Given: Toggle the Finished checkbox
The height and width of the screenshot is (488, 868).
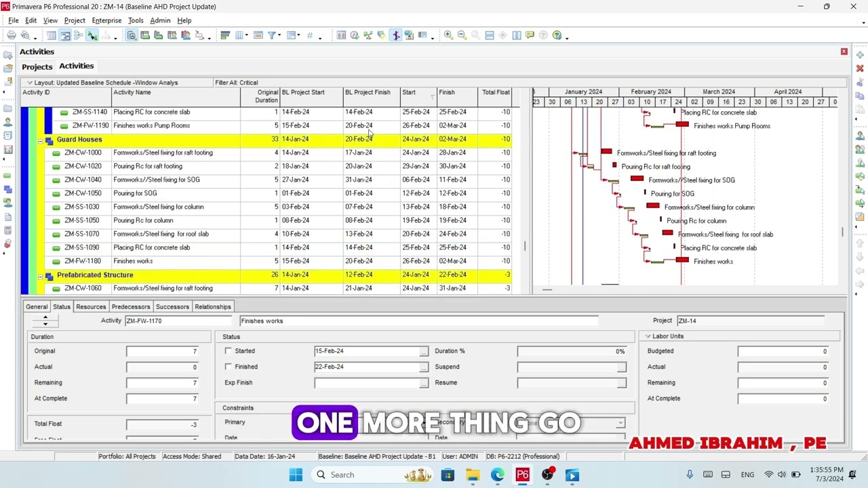Looking at the screenshot, I should (229, 367).
